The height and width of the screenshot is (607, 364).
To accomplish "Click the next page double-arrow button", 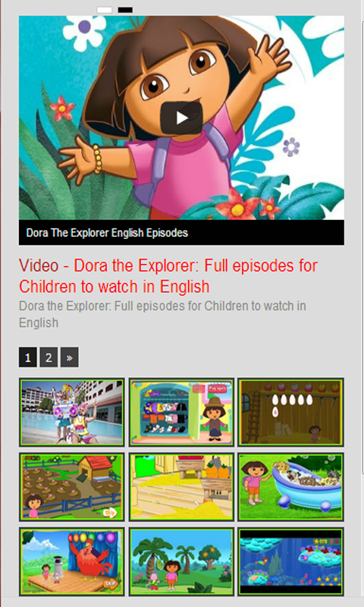I will 70,357.
